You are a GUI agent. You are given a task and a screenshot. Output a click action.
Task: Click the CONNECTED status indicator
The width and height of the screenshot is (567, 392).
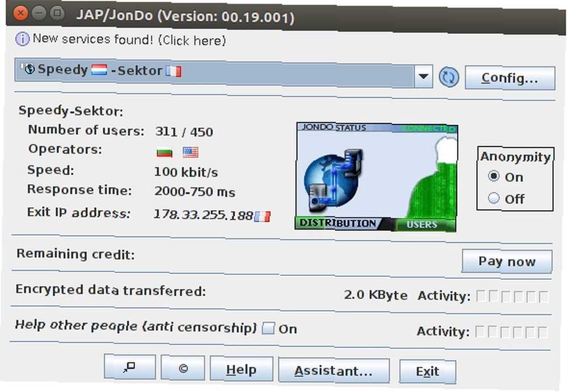[429, 129]
